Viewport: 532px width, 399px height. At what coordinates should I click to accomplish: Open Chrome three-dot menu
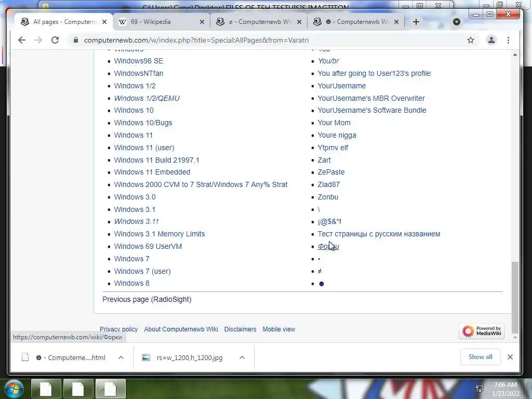(x=508, y=40)
